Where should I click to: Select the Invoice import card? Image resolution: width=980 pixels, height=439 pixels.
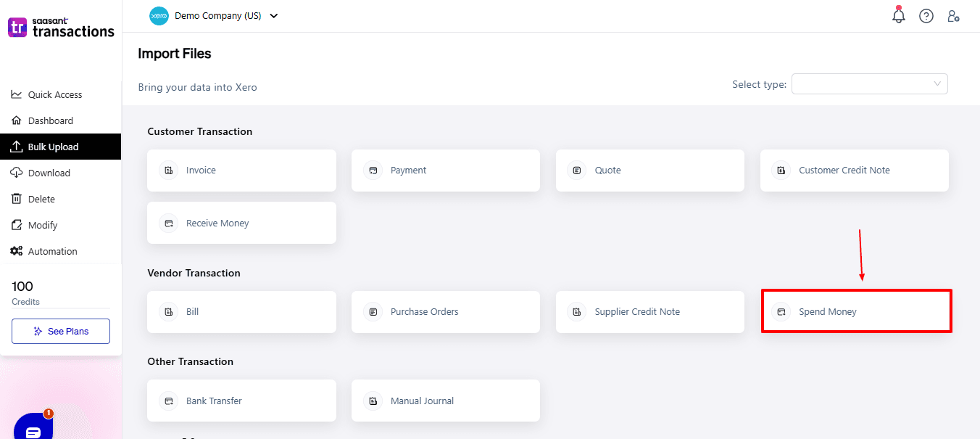point(241,171)
